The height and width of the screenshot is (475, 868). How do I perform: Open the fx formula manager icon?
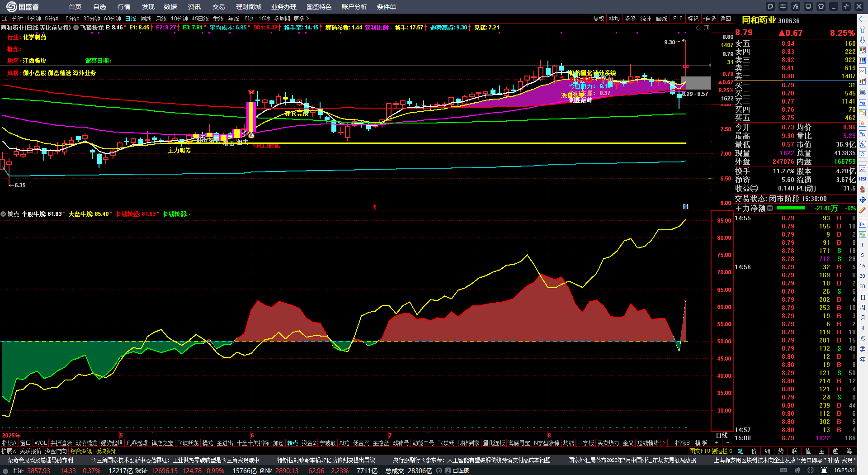tap(796, 6)
